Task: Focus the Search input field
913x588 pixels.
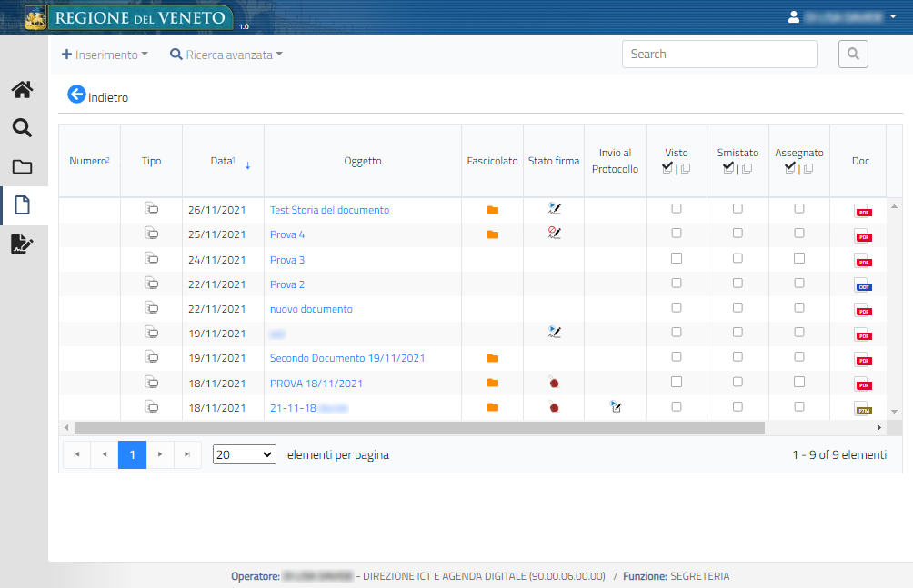Action: click(x=719, y=55)
